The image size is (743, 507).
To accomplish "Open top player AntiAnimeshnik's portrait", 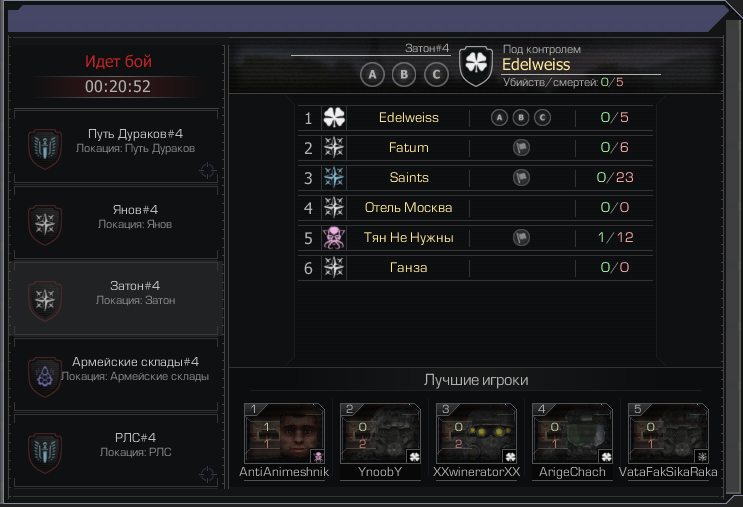I will tap(284, 433).
